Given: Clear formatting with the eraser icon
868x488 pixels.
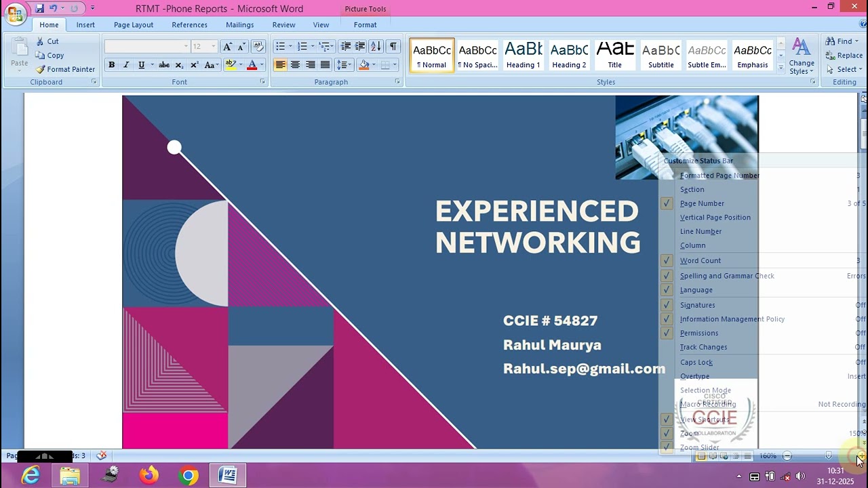Looking at the screenshot, I should (258, 47).
